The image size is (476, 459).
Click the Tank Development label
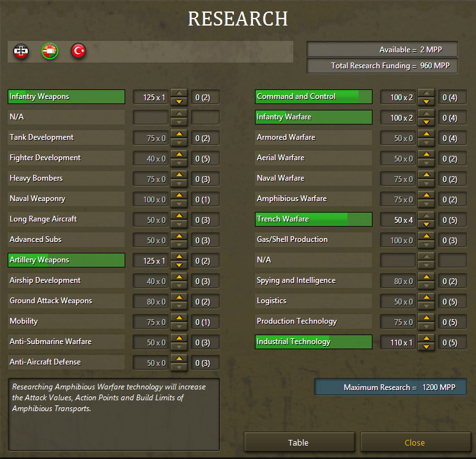42,137
